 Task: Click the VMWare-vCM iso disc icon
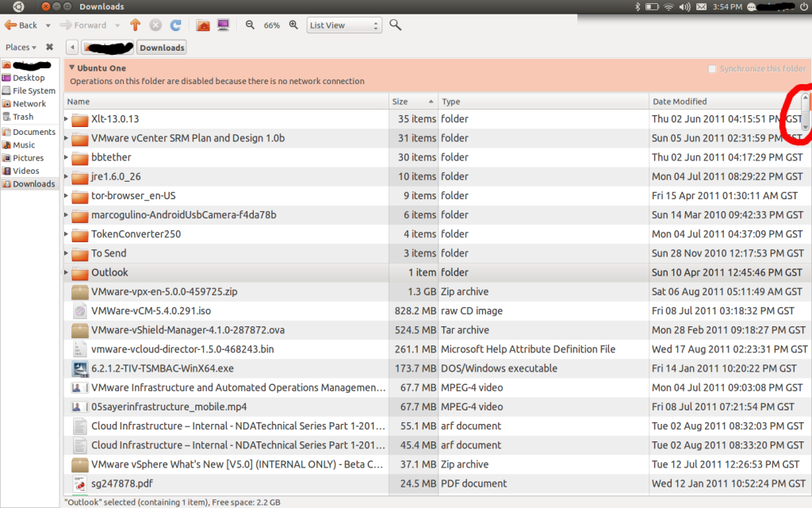coord(80,311)
